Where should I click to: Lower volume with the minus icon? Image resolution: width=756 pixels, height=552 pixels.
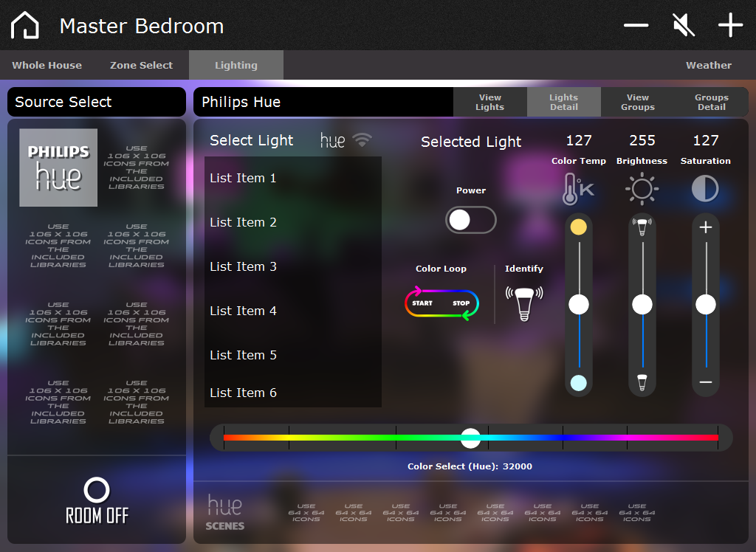pos(636,25)
